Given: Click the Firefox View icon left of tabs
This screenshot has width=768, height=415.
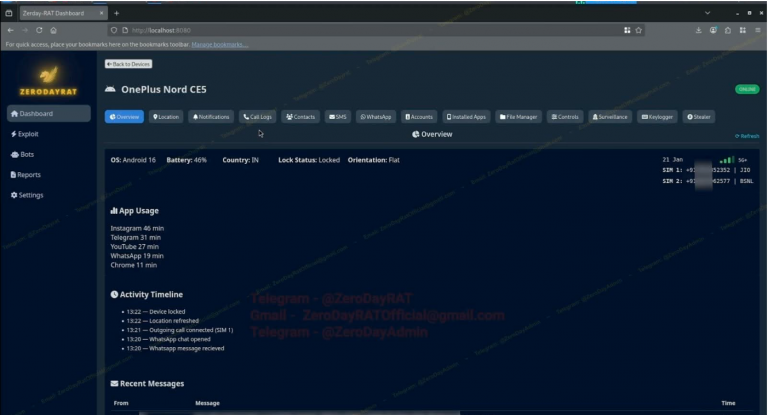Looking at the screenshot, I should click(x=9, y=13).
